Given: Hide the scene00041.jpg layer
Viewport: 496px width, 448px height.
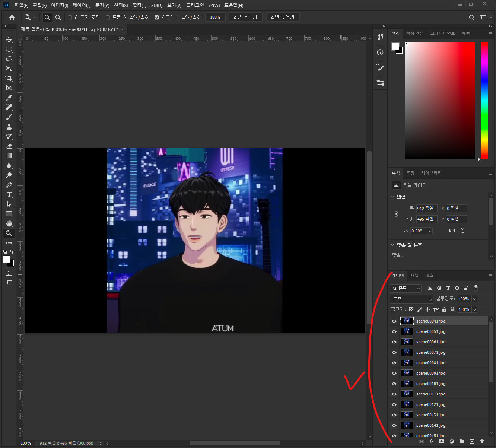Looking at the screenshot, I should tap(394, 321).
